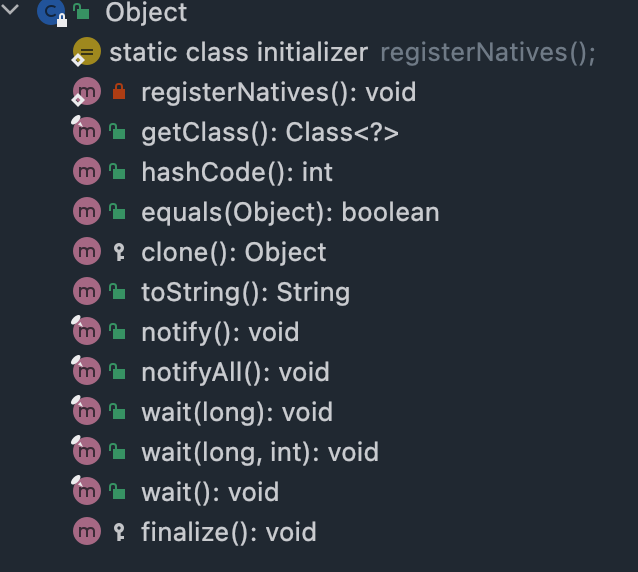Select the equals(Object): boolean method
The width and height of the screenshot is (638, 572).
point(290,212)
